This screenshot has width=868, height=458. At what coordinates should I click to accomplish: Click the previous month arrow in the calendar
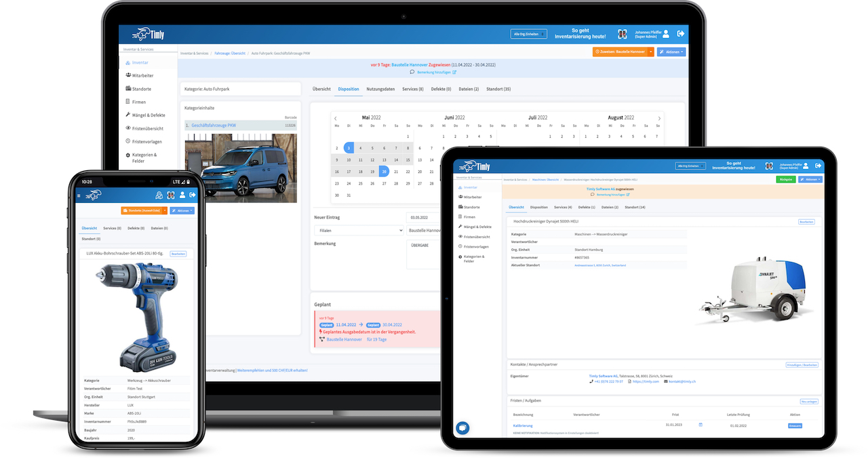click(x=336, y=118)
